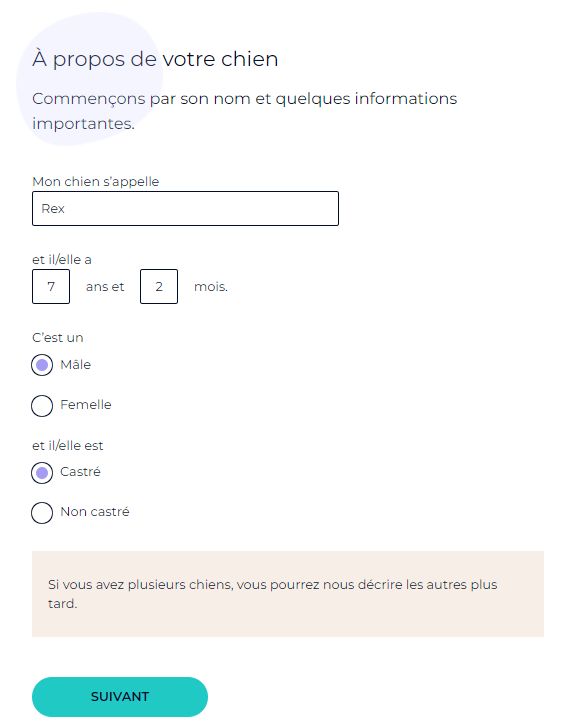Click the Non castré text label
Image resolution: width=575 pixels, height=727 pixels.
[95, 512]
